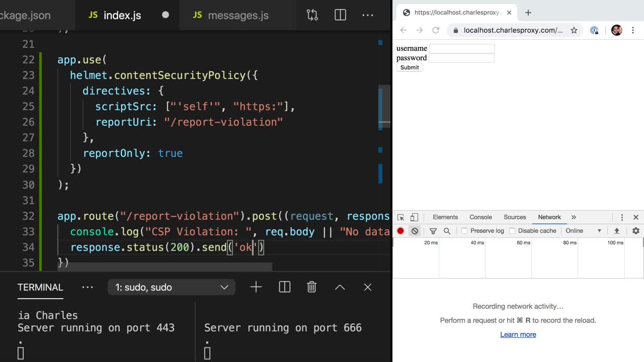Screen dimensions: 644x362
Task: Stop recording network activity
Action: 400,231
